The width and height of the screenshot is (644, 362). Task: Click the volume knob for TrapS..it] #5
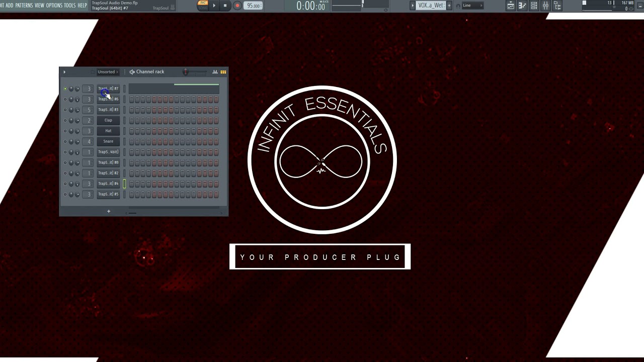[x=77, y=194]
